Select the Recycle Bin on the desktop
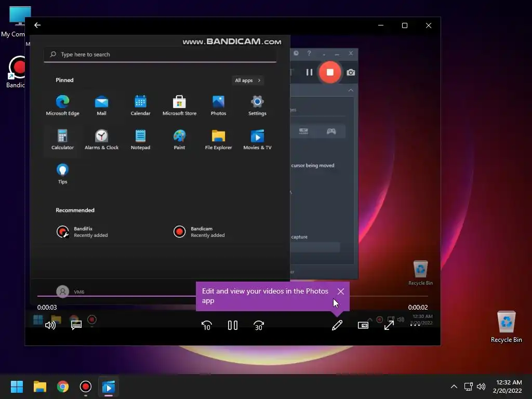Image resolution: width=532 pixels, height=399 pixels. 506,327
